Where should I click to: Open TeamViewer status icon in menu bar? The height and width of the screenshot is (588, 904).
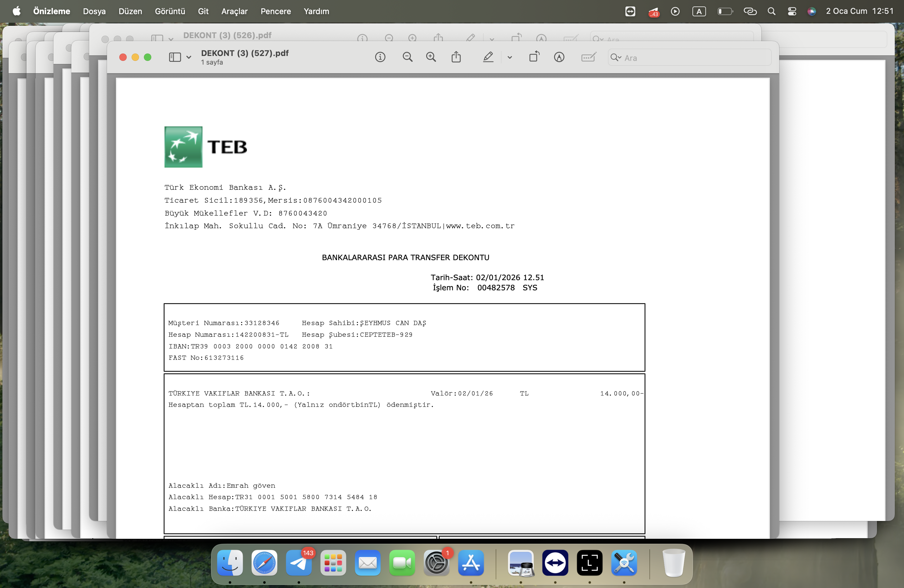[x=630, y=11]
